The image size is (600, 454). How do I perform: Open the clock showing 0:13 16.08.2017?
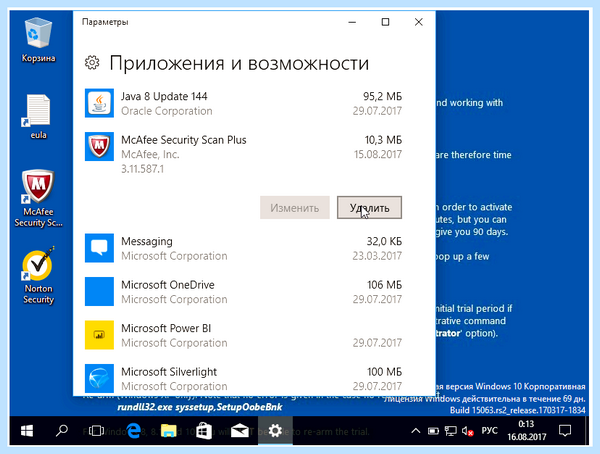pos(527,430)
